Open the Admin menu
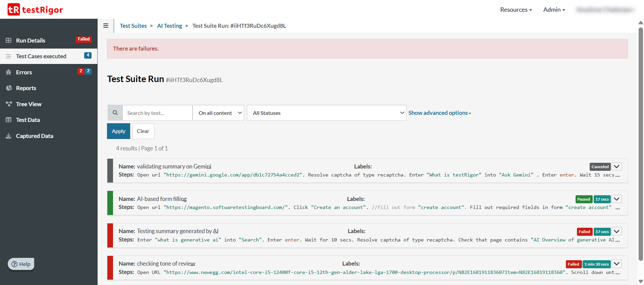Image resolution: width=644 pixels, height=285 pixels. click(x=554, y=10)
